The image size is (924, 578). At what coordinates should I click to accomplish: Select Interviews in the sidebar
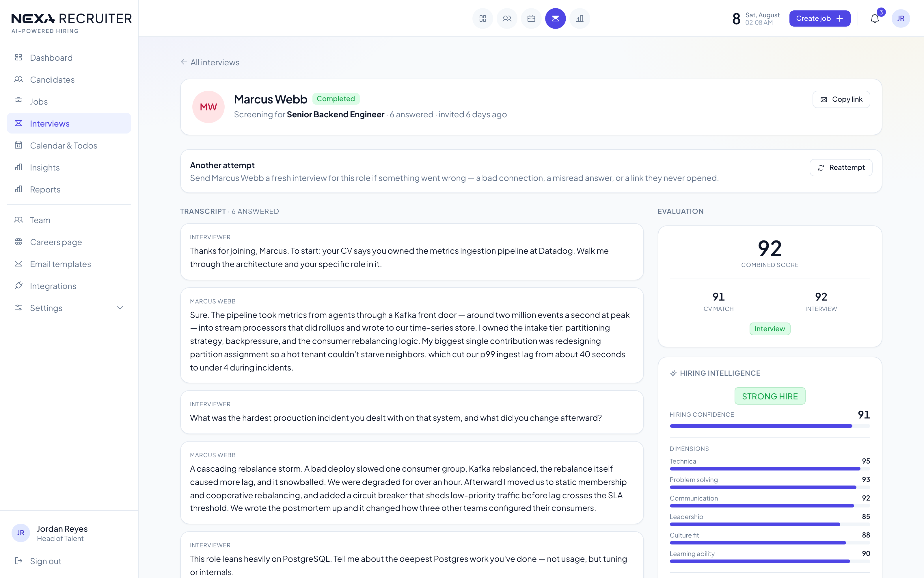click(x=69, y=123)
